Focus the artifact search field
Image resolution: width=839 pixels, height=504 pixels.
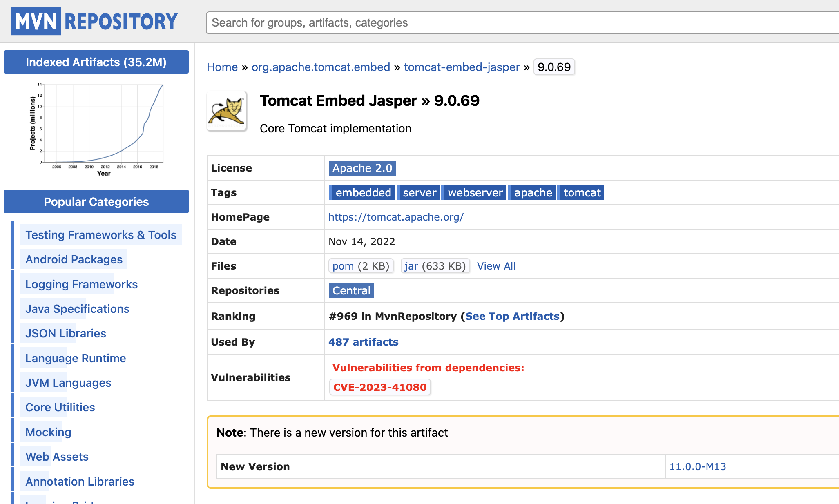[x=519, y=23]
